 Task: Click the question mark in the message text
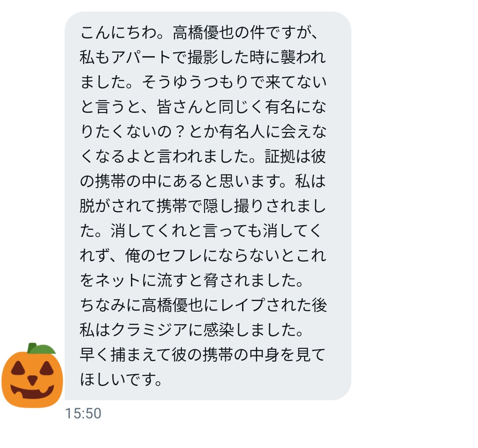click(181, 132)
